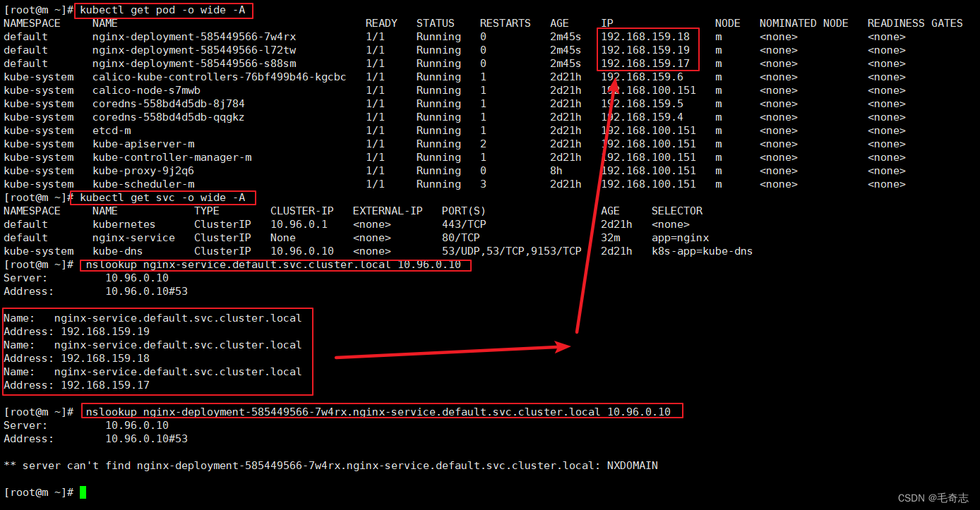Click calico-kube-controllers-76bf499b46-kgcbc pod name
This screenshot has height=510, width=980.
[x=220, y=77]
